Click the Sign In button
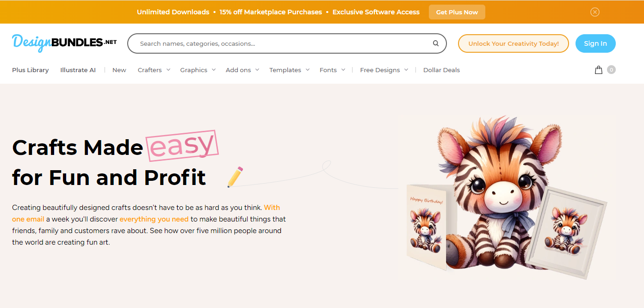This screenshot has width=644, height=308. (x=595, y=43)
